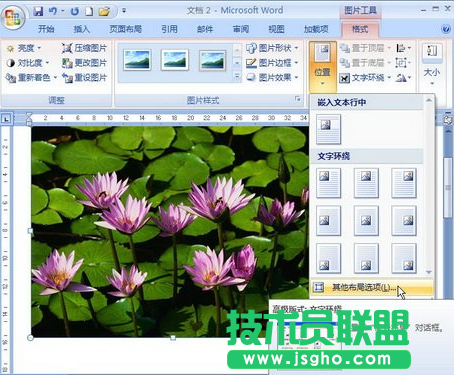Undo last action in quick access toolbar
This screenshot has width=454, height=375.
click(x=53, y=11)
